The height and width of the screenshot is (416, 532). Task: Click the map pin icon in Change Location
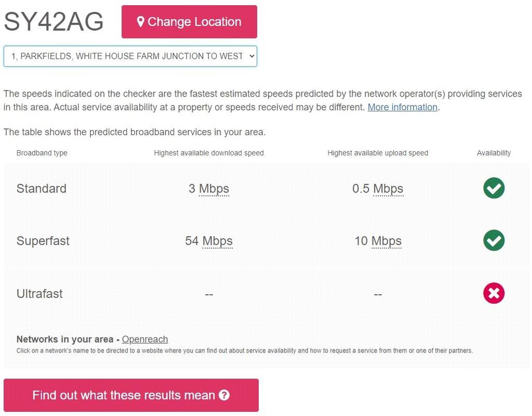140,22
